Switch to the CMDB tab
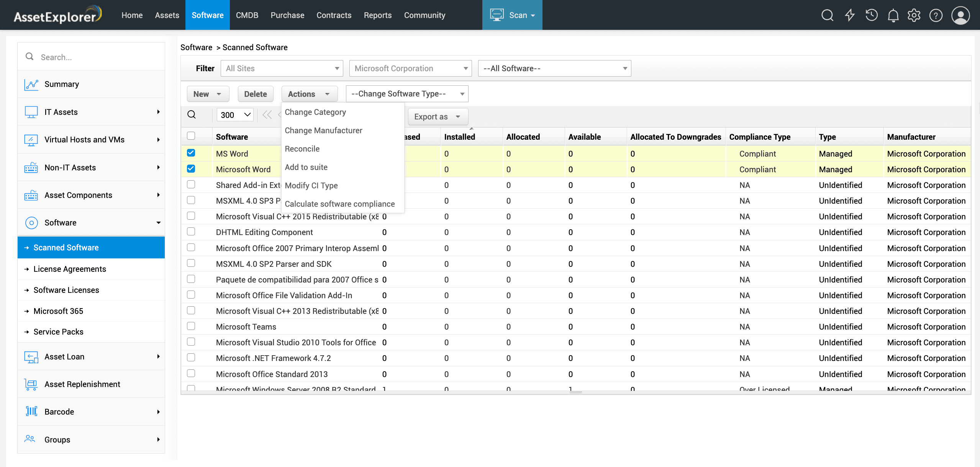This screenshot has height=467, width=980. coord(247,15)
